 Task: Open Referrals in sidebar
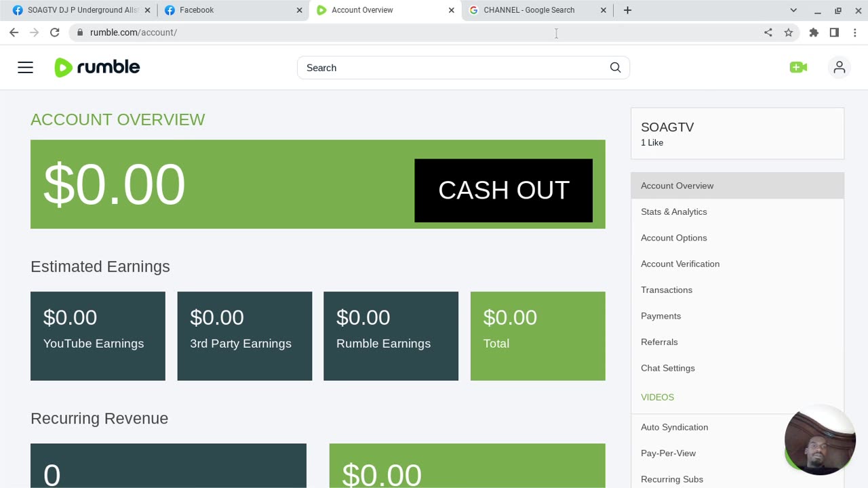coord(737,342)
